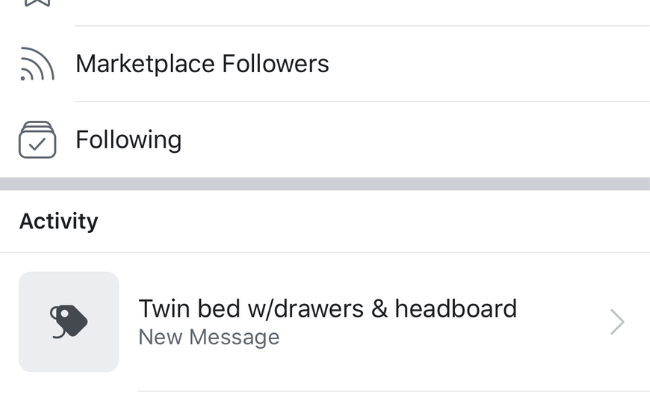Tap the New Message subtitle
Image resolution: width=650 pixels, height=400 pixels.
(208, 337)
